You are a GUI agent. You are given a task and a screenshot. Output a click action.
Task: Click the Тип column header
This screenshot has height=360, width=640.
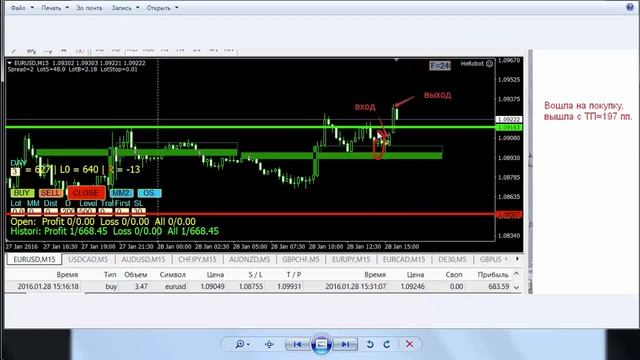[x=110, y=275]
